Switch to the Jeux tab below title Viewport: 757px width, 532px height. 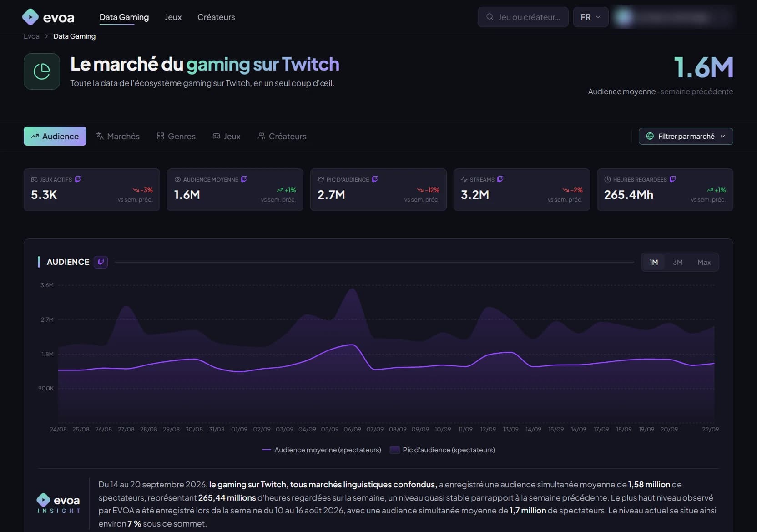pyautogui.click(x=227, y=136)
